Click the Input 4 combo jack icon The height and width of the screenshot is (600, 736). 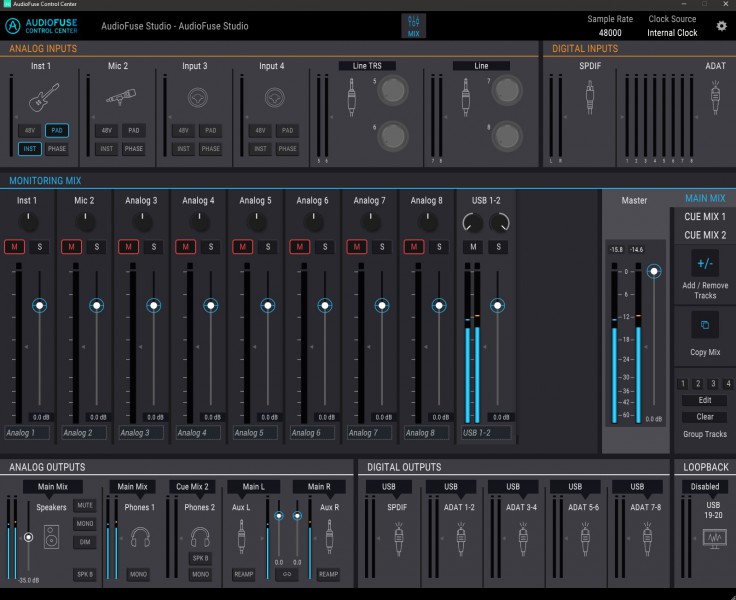coord(275,98)
